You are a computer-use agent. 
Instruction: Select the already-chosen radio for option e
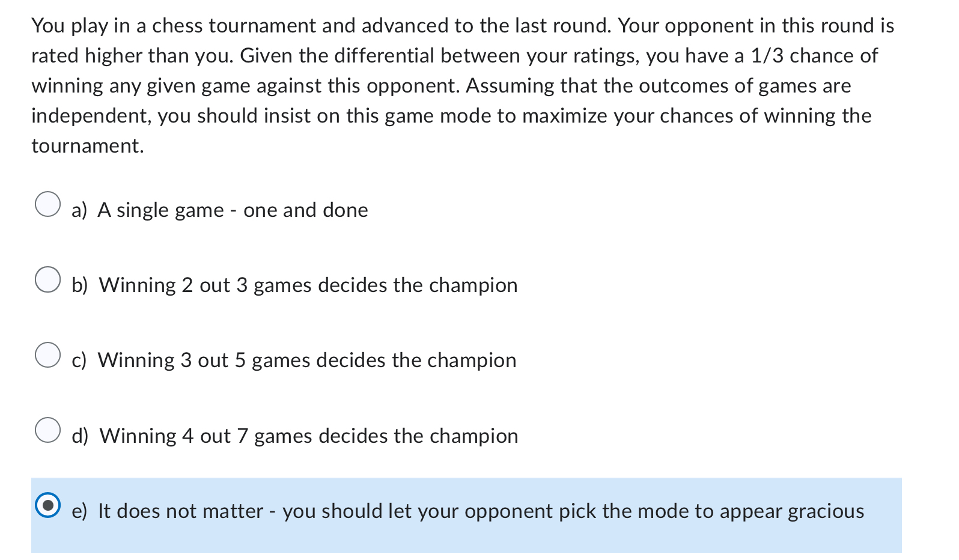tap(48, 505)
